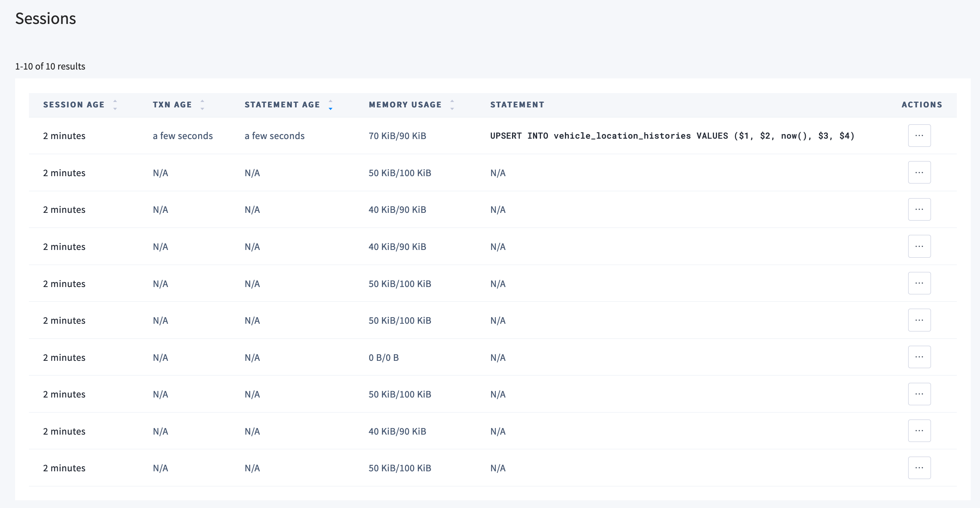
Task: Open actions for the eighth session in the list
Action: 919,394
